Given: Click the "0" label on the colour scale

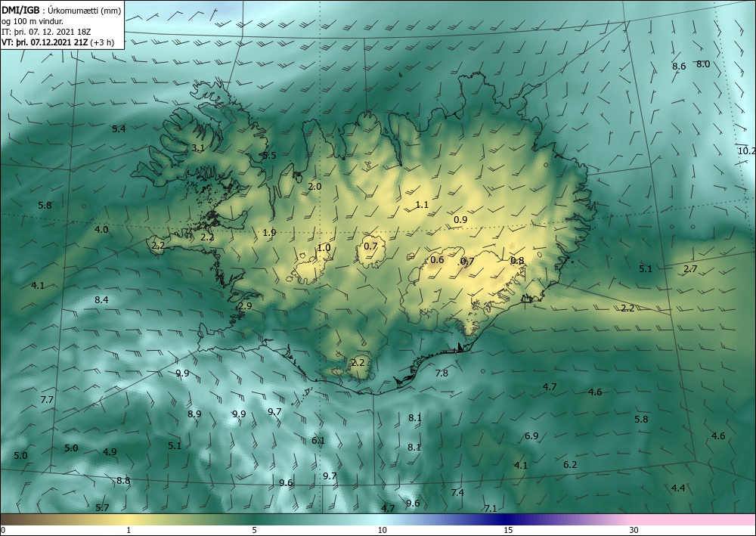Looking at the screenshot, I should tap(3, 530).
